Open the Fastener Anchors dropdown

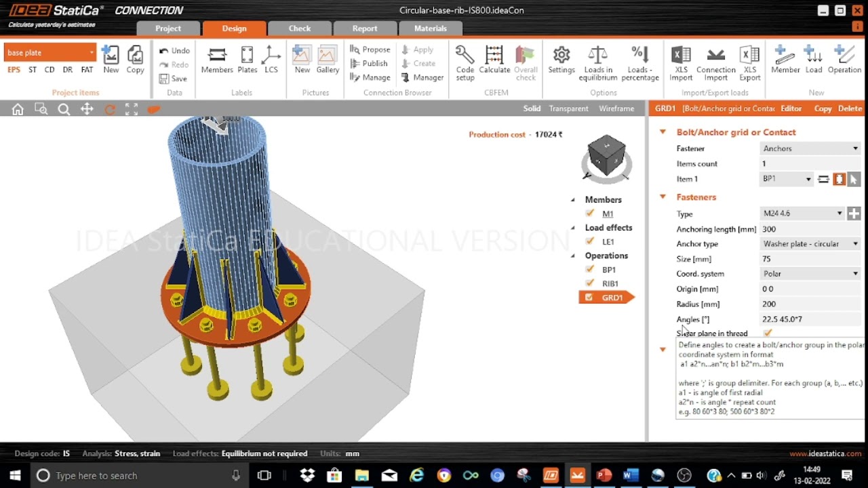coord(810,148)
